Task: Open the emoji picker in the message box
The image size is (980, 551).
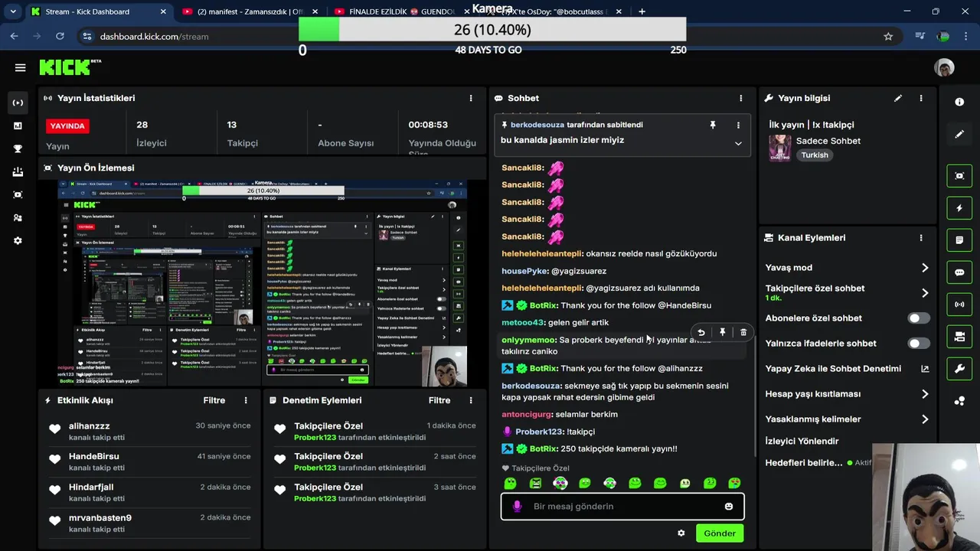Action: 729,506
